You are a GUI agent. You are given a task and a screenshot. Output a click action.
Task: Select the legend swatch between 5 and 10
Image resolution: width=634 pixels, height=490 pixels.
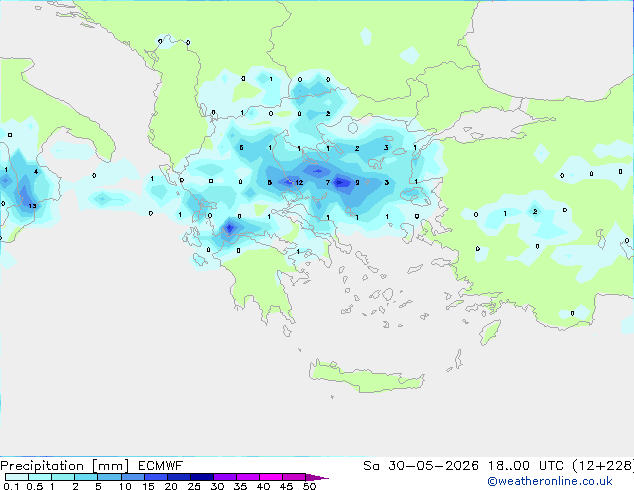(109, 477)
